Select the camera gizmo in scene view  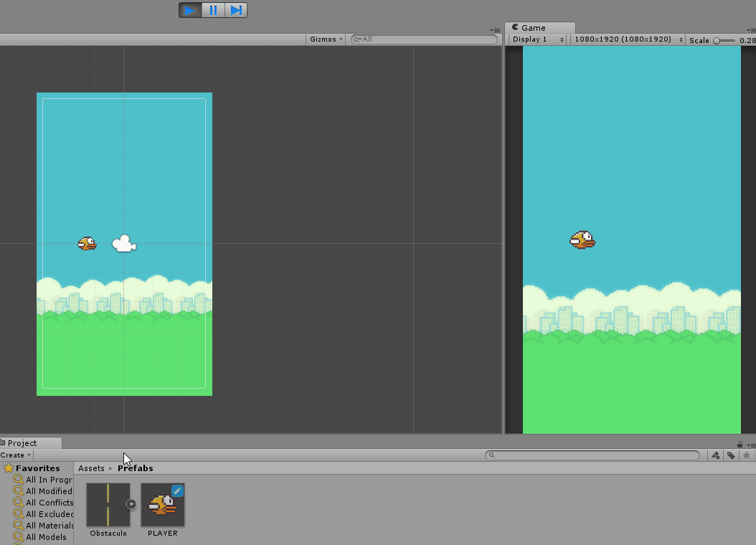point(124,244)
